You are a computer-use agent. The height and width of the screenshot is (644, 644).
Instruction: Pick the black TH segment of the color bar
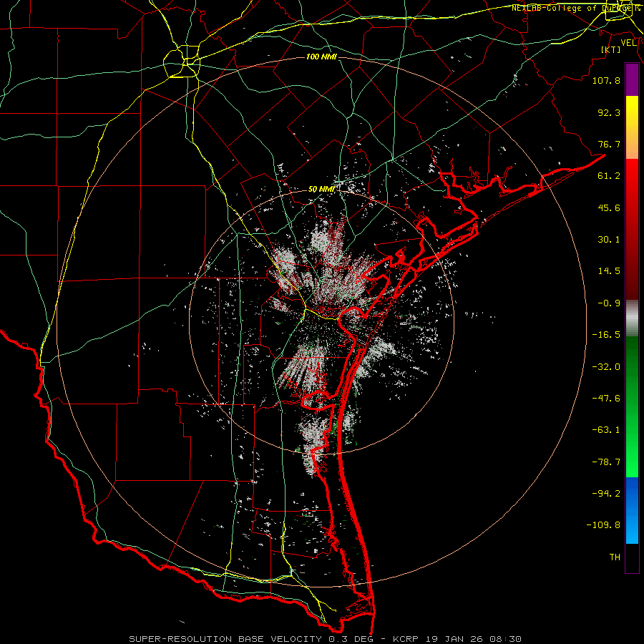click(632, 558)
